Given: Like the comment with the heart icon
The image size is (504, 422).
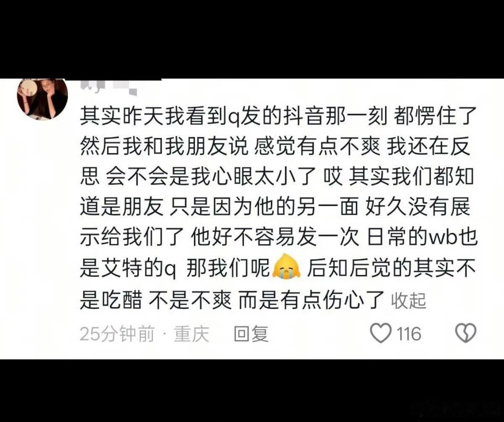Looking at the screenshot, I should [x=381, y=333].
